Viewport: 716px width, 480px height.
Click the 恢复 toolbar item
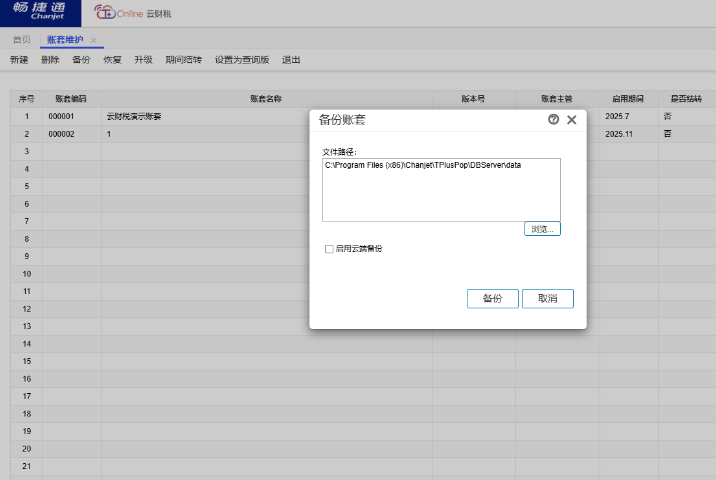click(x=112, y=60)
